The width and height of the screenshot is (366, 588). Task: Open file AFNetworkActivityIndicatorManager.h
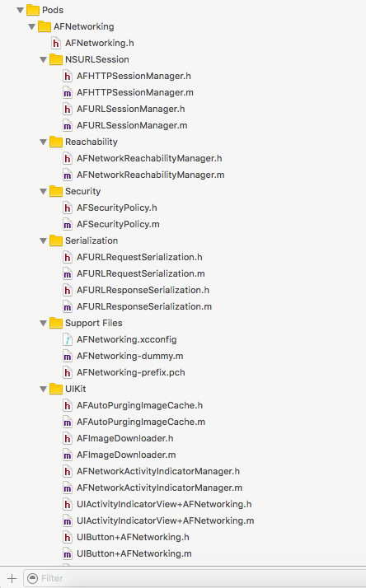tap(158, 471)
